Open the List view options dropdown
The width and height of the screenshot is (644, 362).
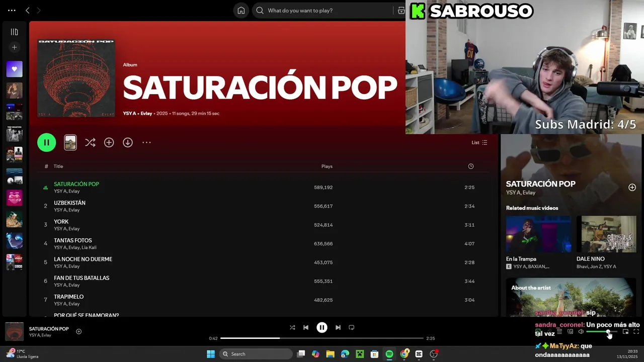[479, 142]
